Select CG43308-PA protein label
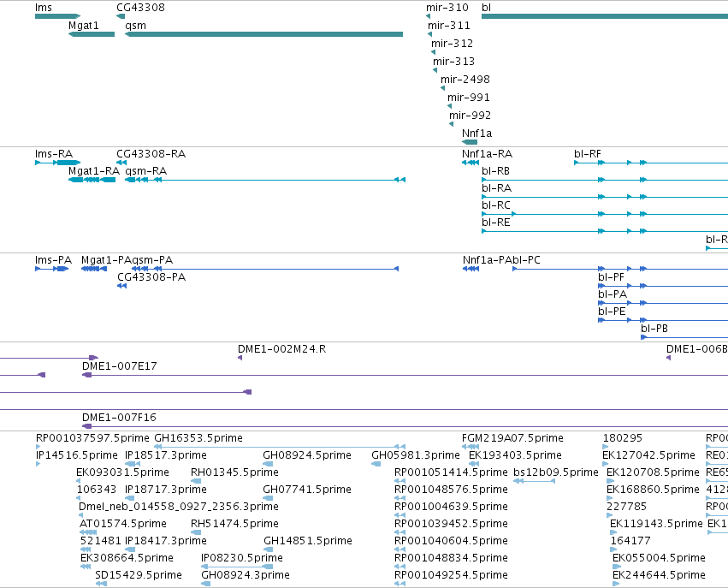728x588 pixels. pos(151,277)
